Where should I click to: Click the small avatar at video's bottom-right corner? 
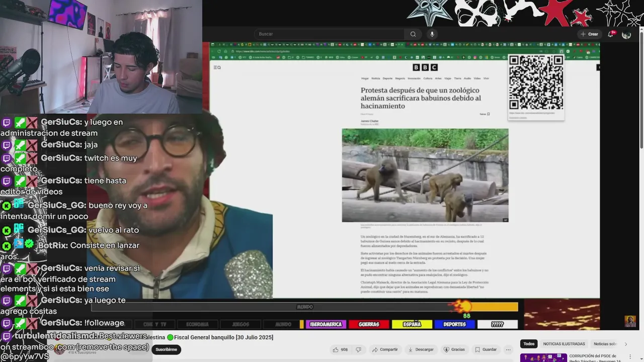tap(630, 321)
